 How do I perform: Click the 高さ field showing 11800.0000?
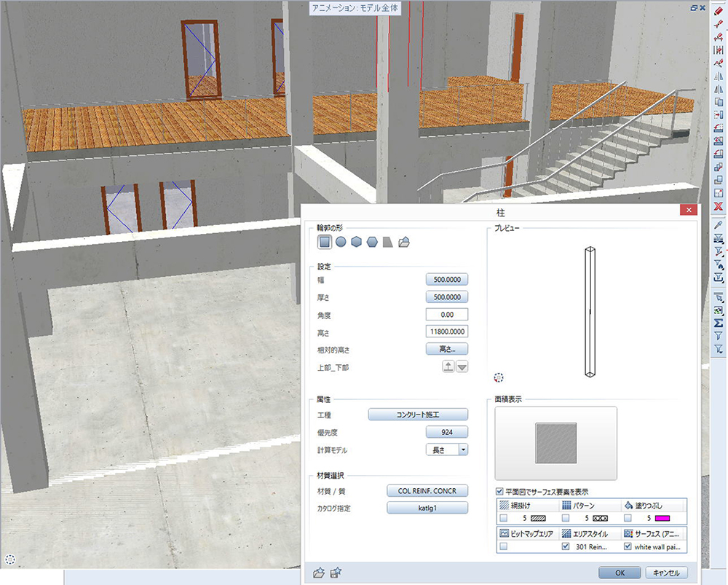(447, 331)
